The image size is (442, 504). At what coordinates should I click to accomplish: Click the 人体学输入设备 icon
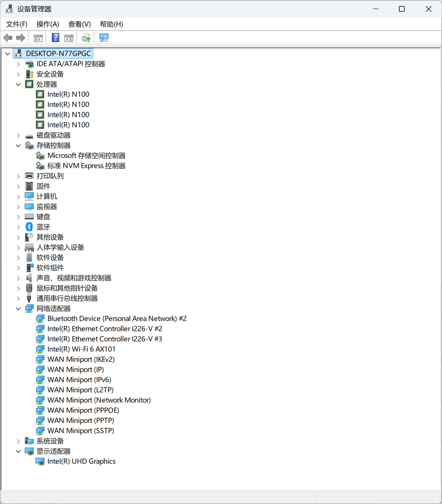pyautogui.click(x=29, y=247)
